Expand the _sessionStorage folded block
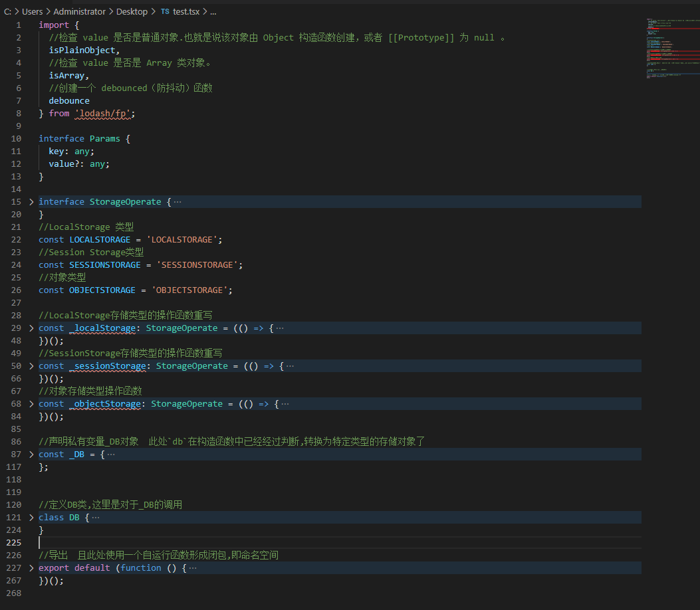 click(x=31, y=365)
